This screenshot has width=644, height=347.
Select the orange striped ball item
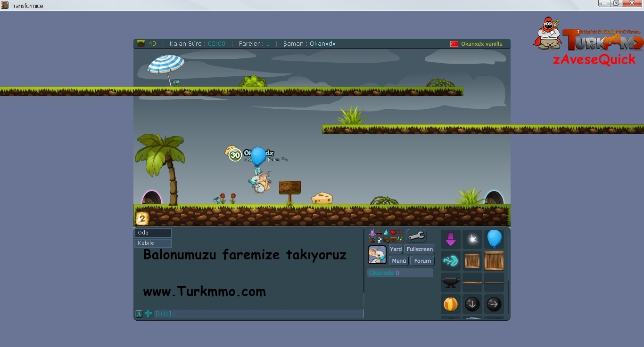451,304
